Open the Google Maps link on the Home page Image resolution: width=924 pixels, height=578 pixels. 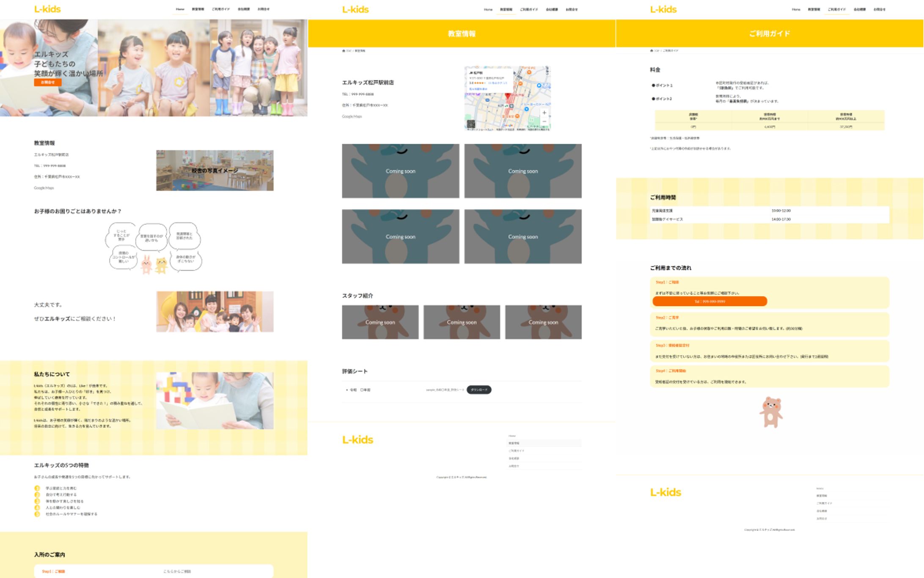[x=44, y=188]
